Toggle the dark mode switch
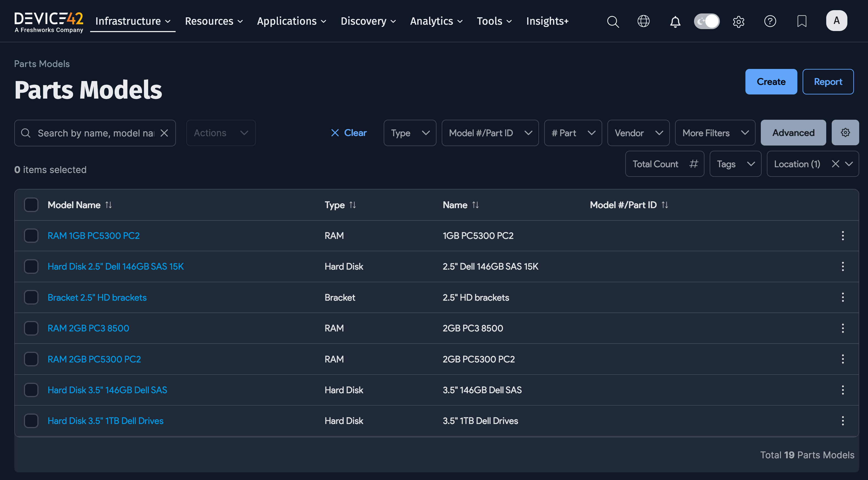Viewport: 868px width, 480px height. [707, 21]
